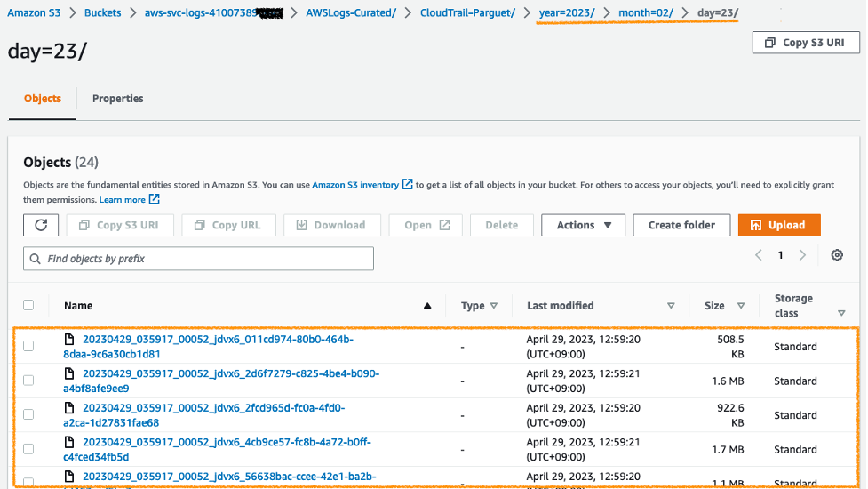Go to the previous page arrow
The image size is (868, 489).
point(759,255)
